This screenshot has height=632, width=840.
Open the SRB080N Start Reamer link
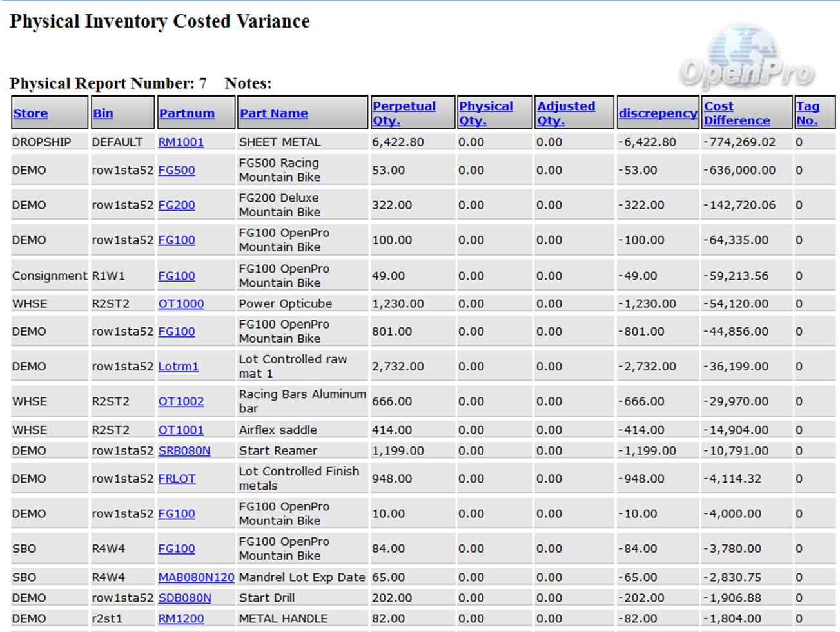pyautogui.click(x=184, y=451)
